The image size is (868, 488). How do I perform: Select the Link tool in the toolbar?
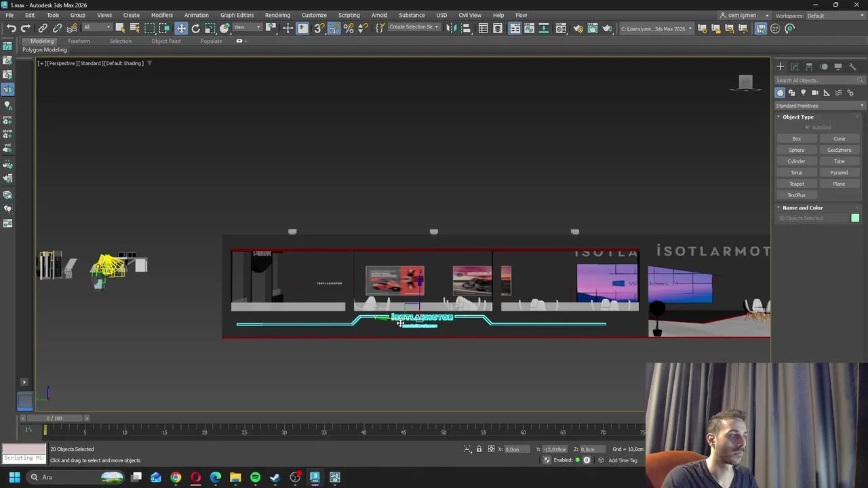coord(43,28)
